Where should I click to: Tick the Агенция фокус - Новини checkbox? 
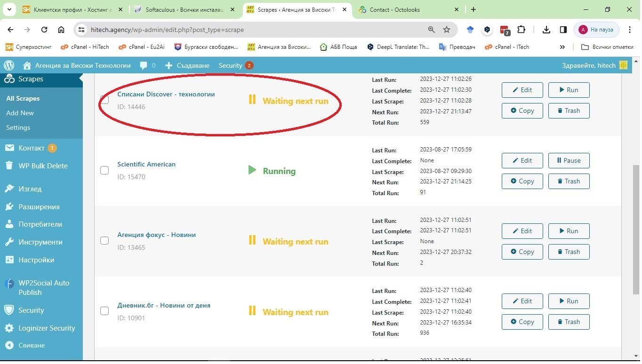point(104,241)
